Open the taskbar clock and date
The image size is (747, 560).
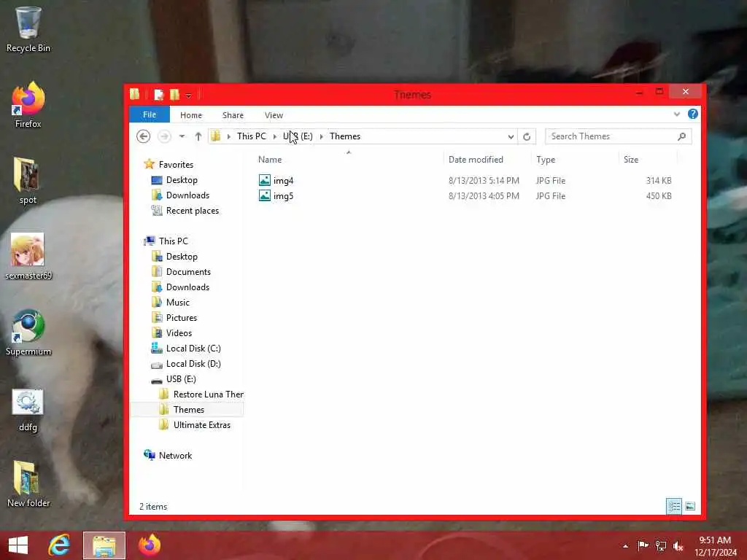pos(715,546)
